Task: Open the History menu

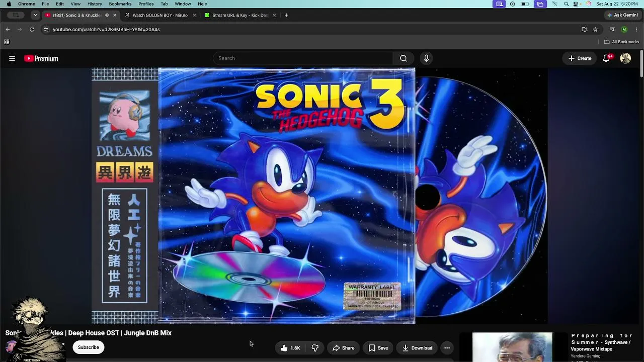Action: tap(95, 4)
